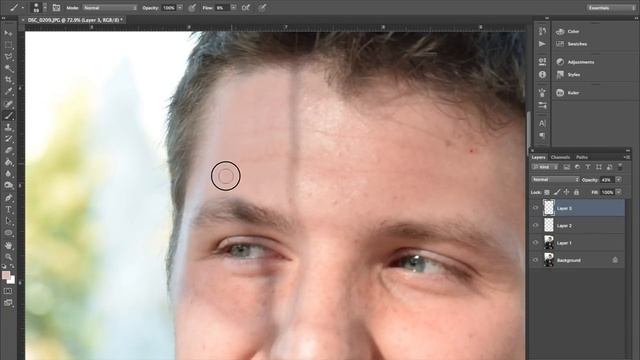Toggle pressure control for size

tap(262, 8)
